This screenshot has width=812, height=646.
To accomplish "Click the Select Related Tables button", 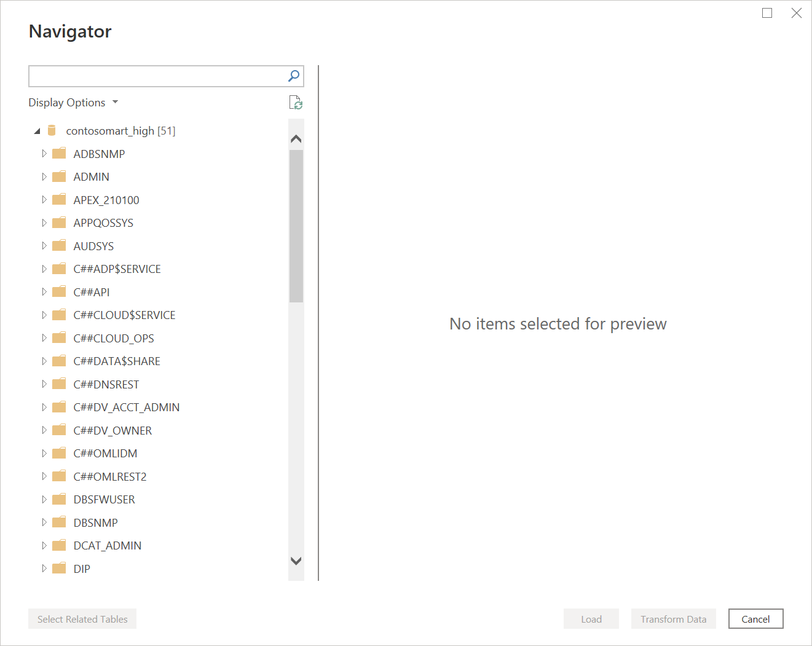I will click(x=82, y=618).
